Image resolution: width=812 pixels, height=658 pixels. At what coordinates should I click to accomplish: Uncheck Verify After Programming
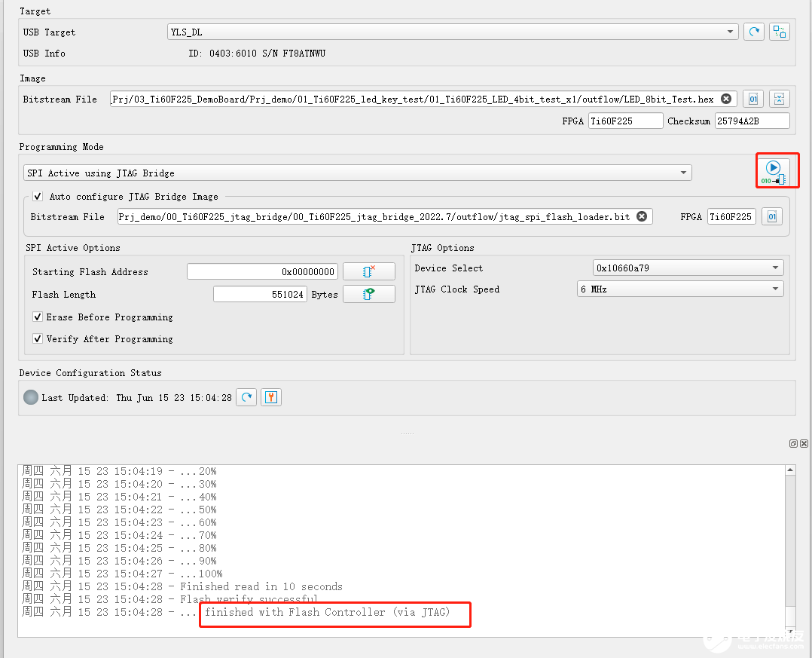pos(38,339)
